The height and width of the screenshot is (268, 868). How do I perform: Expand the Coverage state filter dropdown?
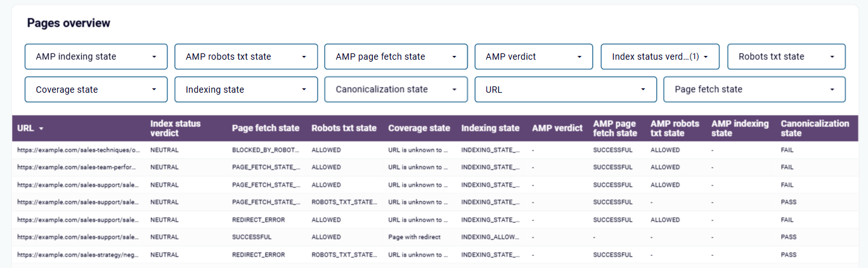[x=96, y=90]
